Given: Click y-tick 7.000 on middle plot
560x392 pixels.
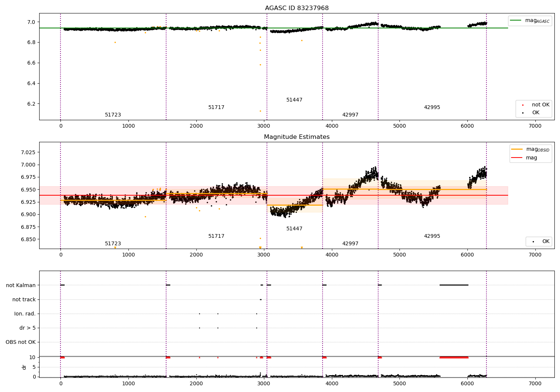Looking at the screenshot, I should coord(28,165).
